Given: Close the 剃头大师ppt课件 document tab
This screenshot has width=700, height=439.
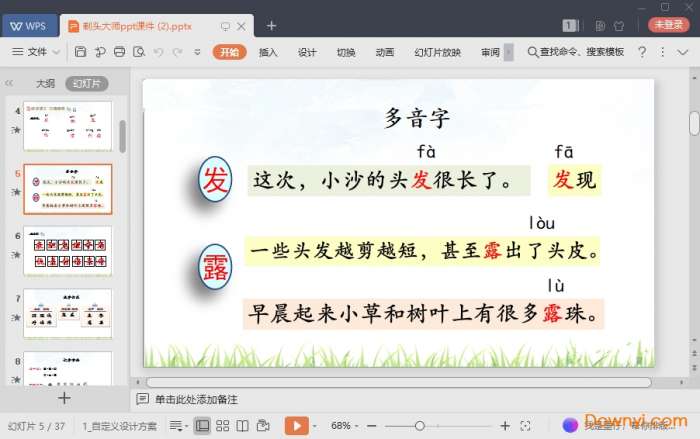Looking at the screenshot, I should tap(242, 26).
